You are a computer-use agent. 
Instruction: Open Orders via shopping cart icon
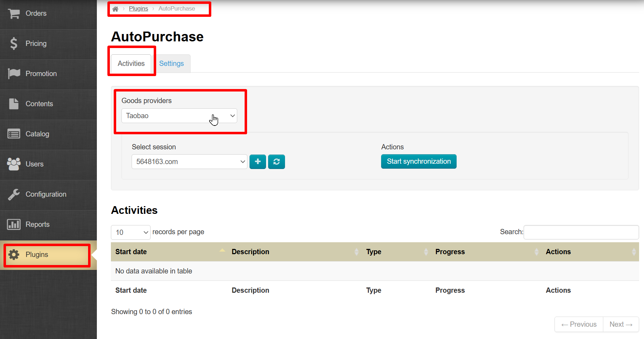click(14, 14)
